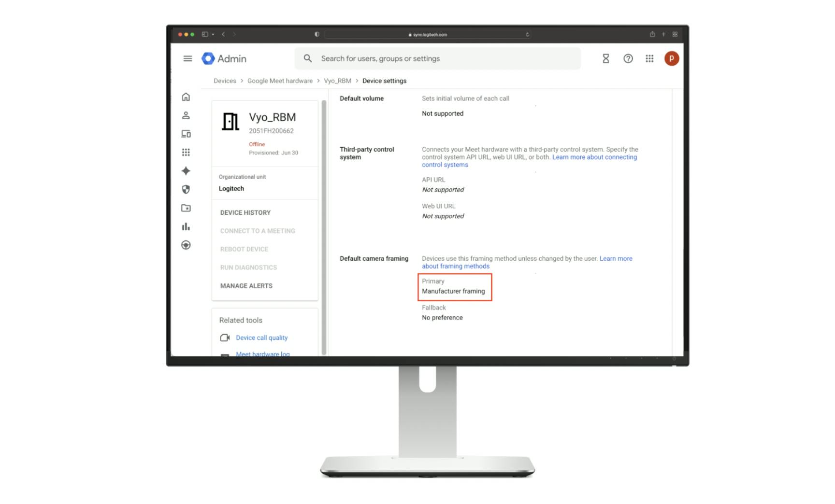Click the sync.logitech.com address bar
The height and width of the screenshot is (504, 835).
pos(428,35)
